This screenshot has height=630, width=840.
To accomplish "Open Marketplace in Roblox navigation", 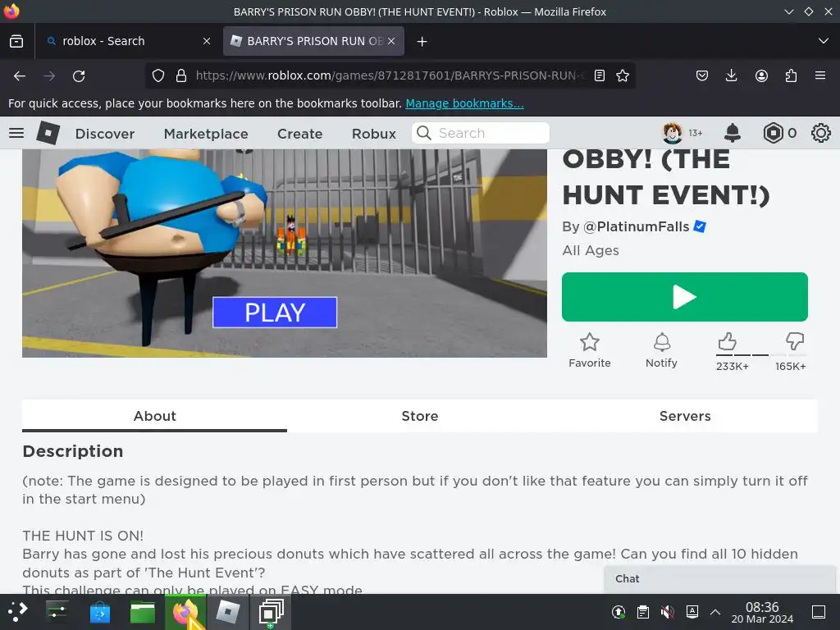I will pos(206,134).
